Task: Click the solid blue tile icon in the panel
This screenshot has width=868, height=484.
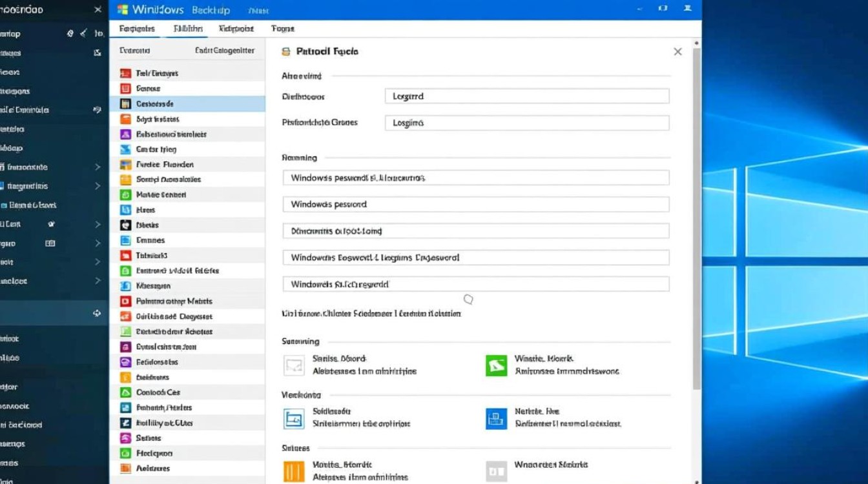Action: pyautogui.click(x=496, y=419)
